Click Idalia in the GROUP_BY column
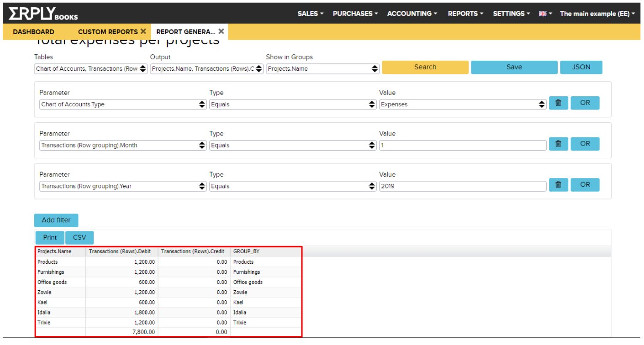This screenshot has width=644, height=345. tap(240, 312)
